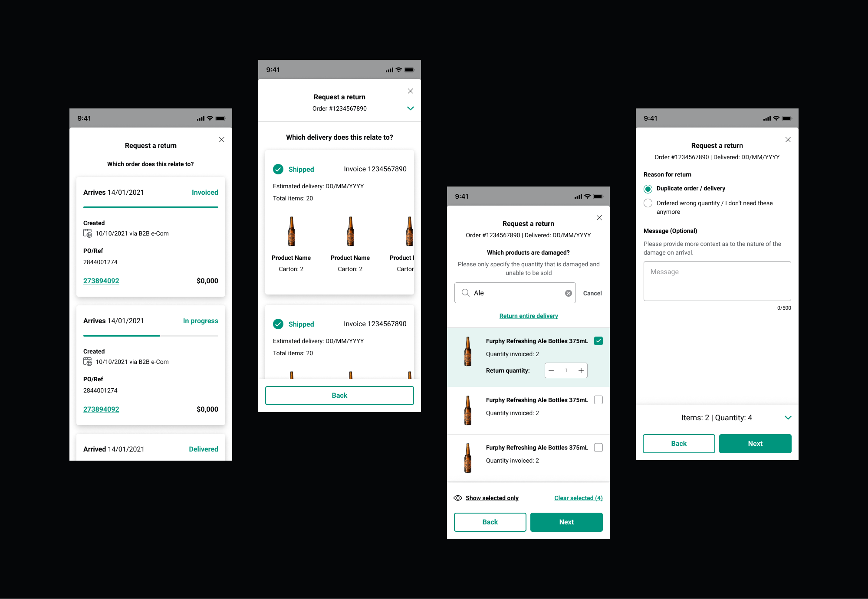Expand the Order #1234567890 header chevron
The height and width of the screenshot is (599, 868).
pos(410,108)
